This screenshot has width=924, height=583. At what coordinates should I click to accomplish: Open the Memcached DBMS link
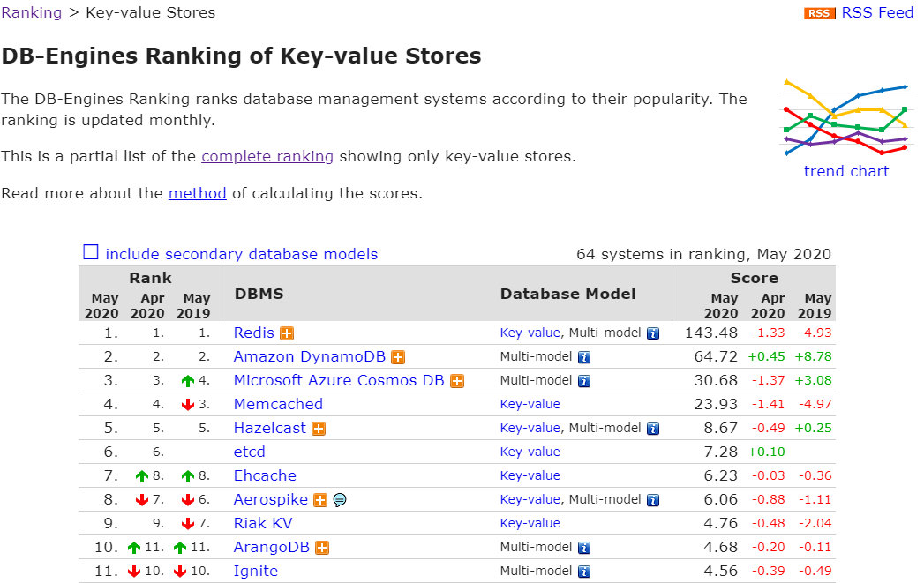pos(278,404)
